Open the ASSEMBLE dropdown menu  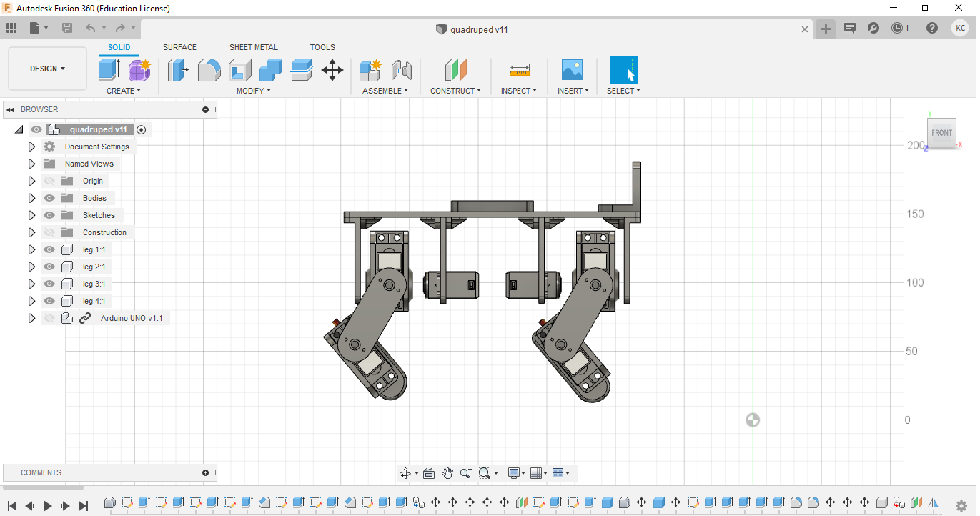coord(385,91)
